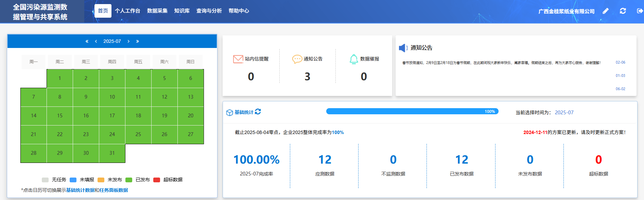Click the refresh icon in top header
Viewport: 644px width, 200px height.
pyautogui.click(x=623, y=11)
